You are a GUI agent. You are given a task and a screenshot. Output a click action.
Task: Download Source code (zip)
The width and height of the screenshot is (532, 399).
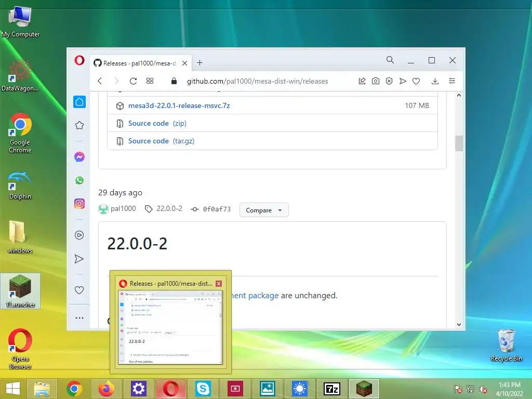[x=157, y=123]
